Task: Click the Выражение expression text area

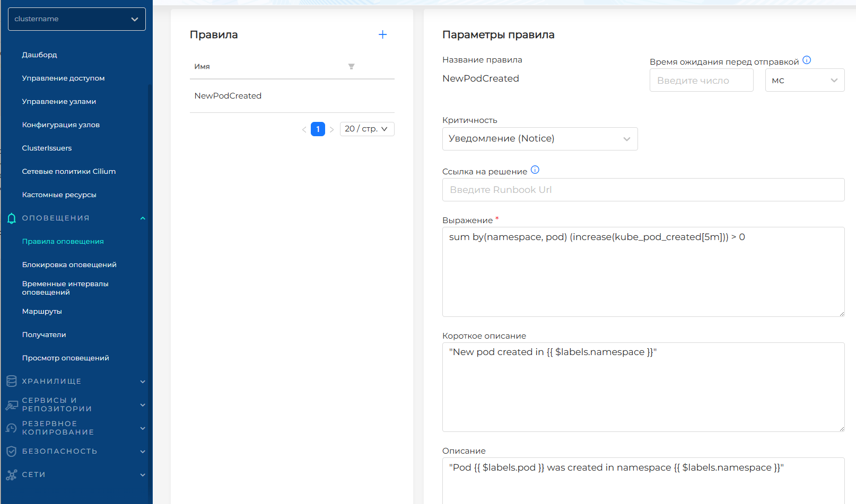Action: [x=643, y=271]
